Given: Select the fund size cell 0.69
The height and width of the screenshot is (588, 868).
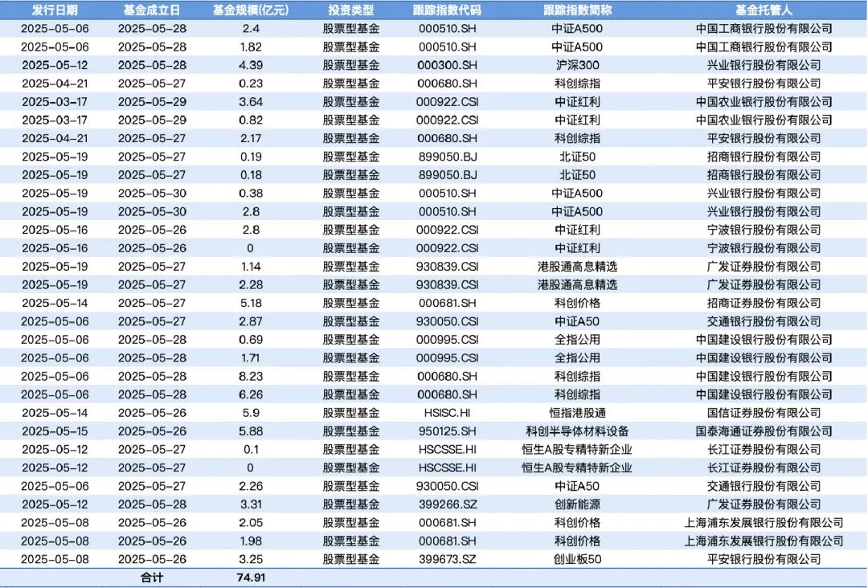Looking at the screenshot, I should 251,340.
